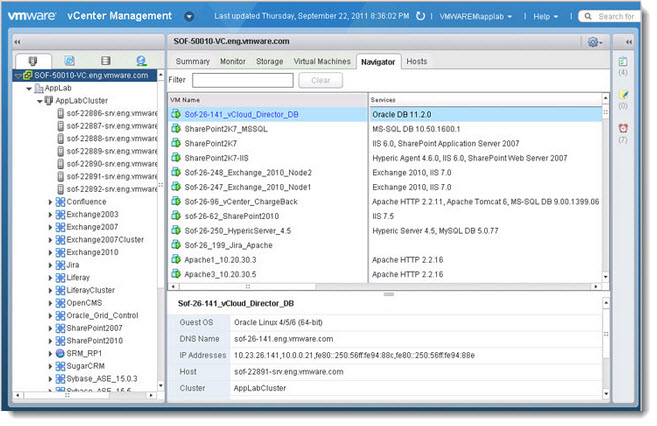The image size is (657, 426).
Task: Open the vCenter Management dropdown arrow
Action: (x=189, y=16)
